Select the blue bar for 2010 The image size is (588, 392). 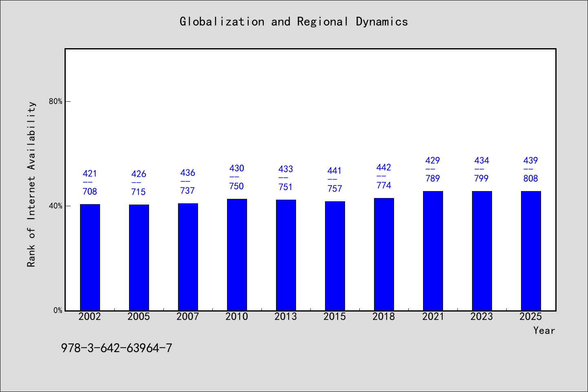point(237,255)
